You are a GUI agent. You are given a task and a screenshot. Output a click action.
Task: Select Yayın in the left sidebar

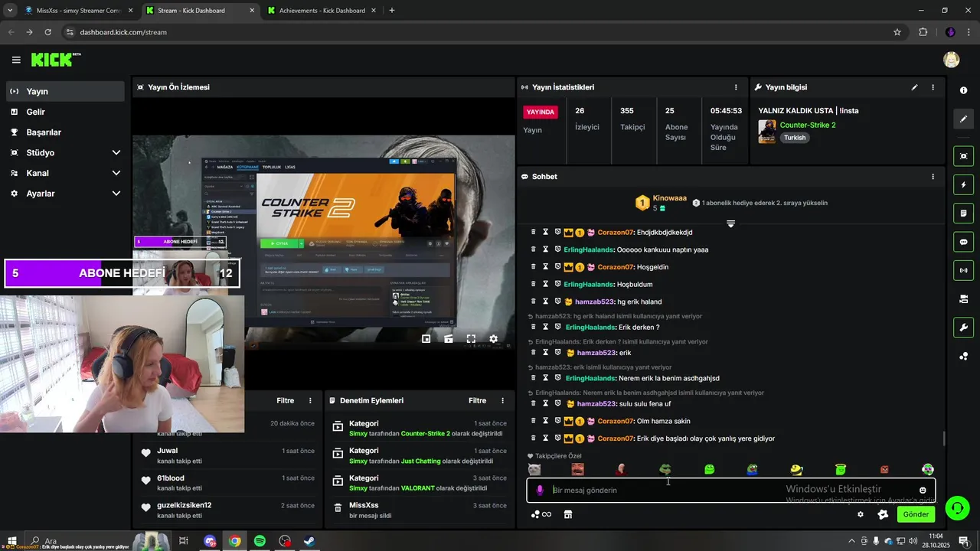point(64,91)
